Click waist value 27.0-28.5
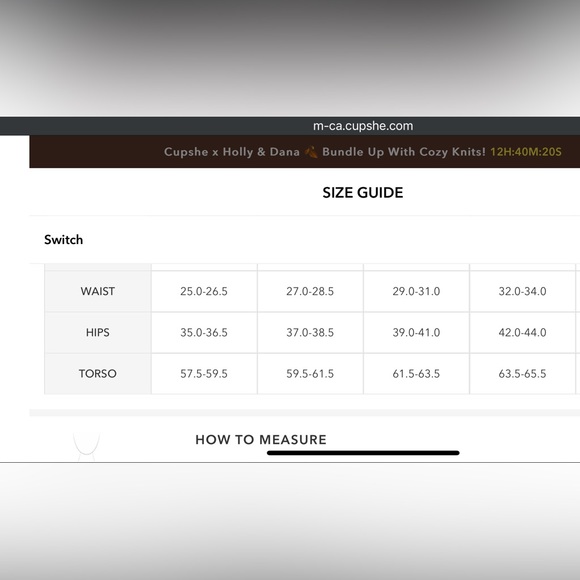The width and height of the screenshot is (580, 580). [310, 291]
